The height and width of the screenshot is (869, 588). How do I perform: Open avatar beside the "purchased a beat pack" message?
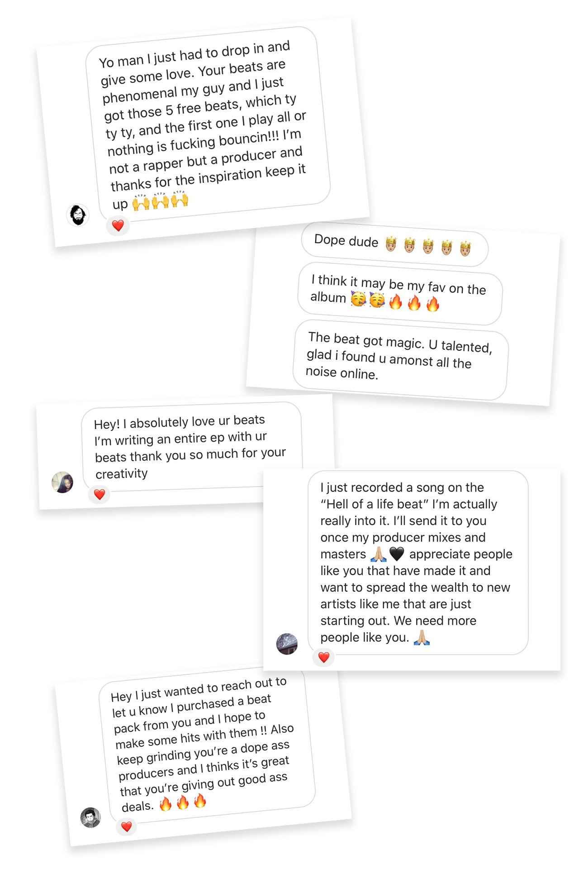90,817
